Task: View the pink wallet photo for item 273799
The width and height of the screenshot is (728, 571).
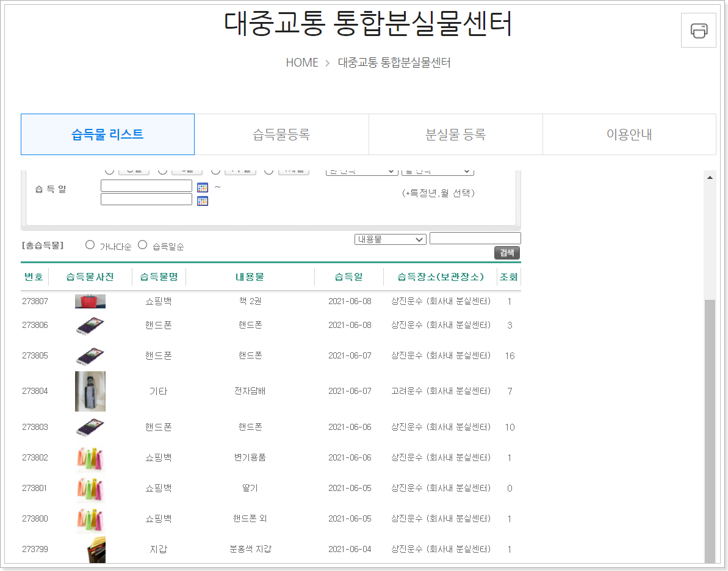Action: pyautogui.click(x=90, y=549)
